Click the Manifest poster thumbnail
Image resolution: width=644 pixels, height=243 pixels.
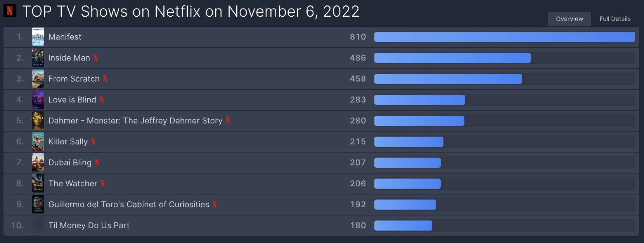pos(38,37)
